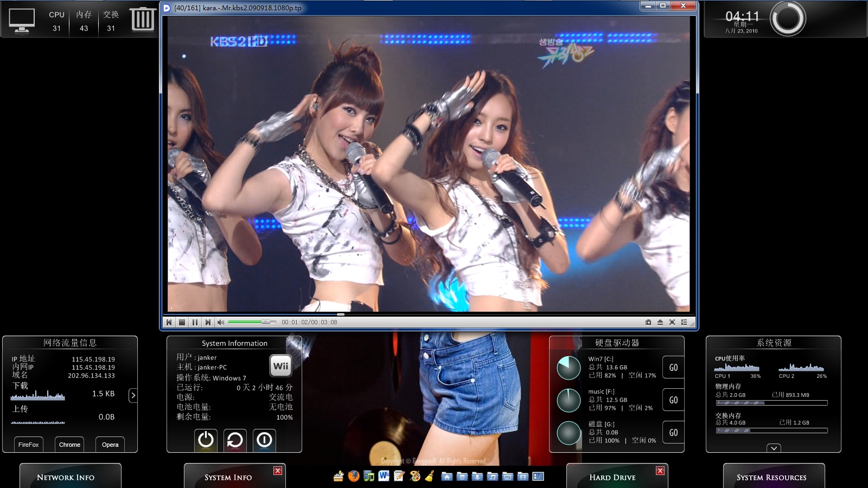868x488 pixels.
Task: Open the videos folder in dock
Action: [x=523, y=476]
